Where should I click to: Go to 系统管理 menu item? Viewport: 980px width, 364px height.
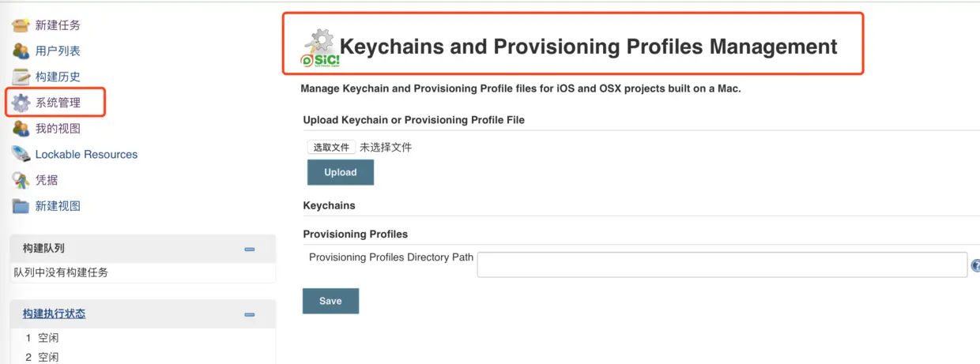(58, 103)
